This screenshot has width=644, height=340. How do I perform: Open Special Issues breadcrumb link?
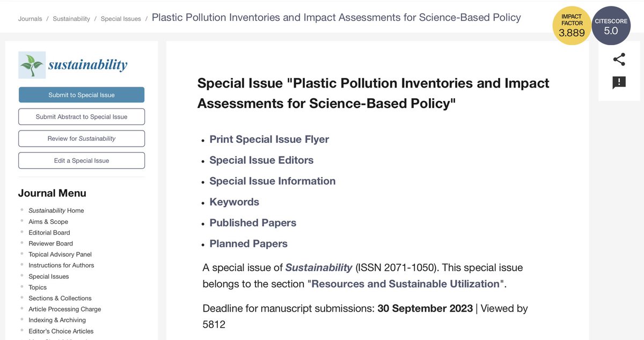[x=121, y=19]
